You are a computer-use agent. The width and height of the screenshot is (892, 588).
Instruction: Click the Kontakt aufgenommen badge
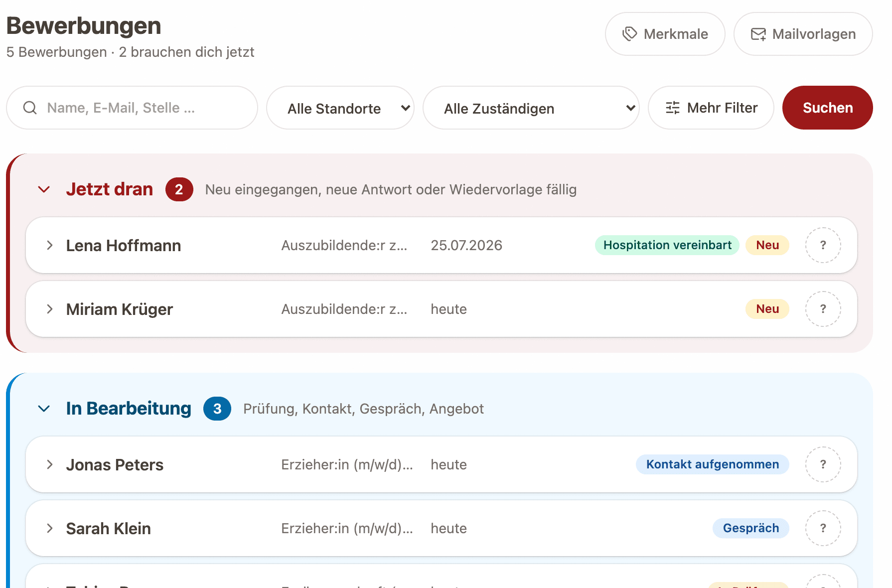pyautogui.click(x=713, y=464)
